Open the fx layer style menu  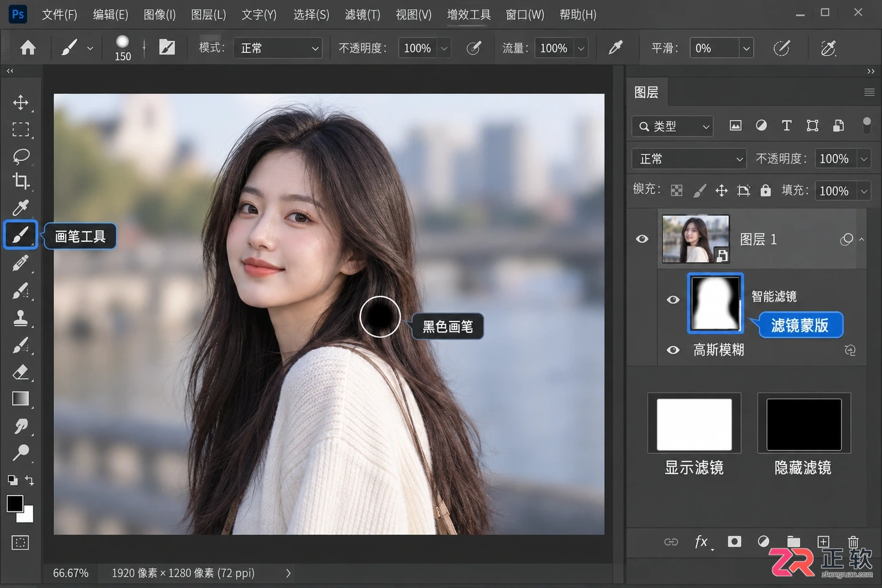[702, 541]
